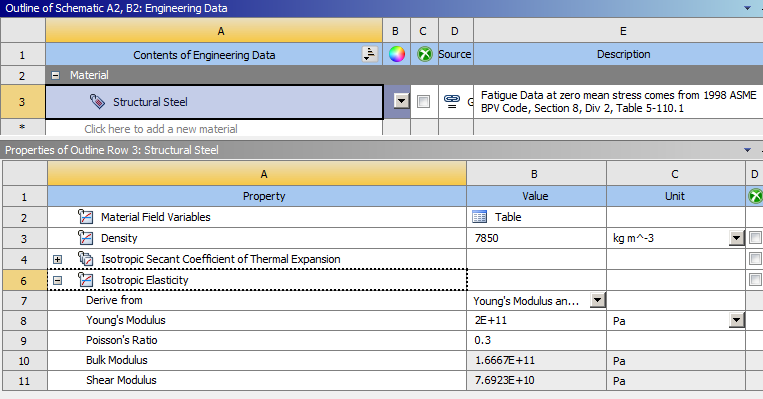Click the Value column header

coord(536,196)
